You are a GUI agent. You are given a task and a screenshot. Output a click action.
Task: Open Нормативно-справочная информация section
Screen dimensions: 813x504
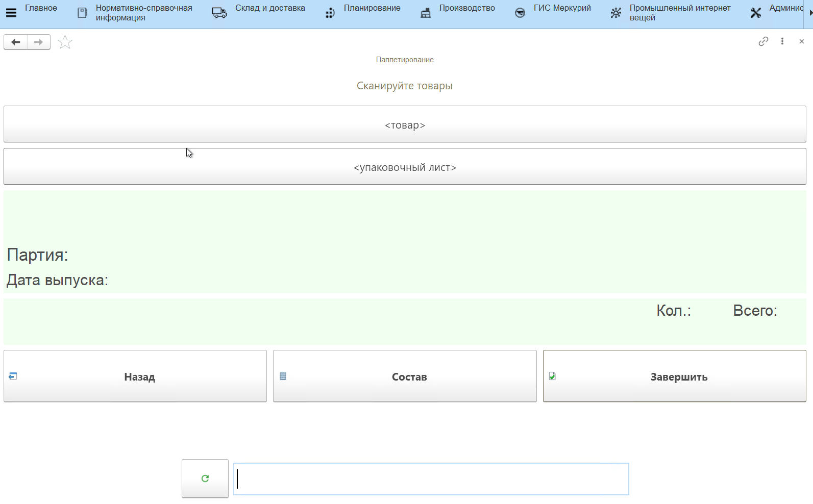[143, 13]
